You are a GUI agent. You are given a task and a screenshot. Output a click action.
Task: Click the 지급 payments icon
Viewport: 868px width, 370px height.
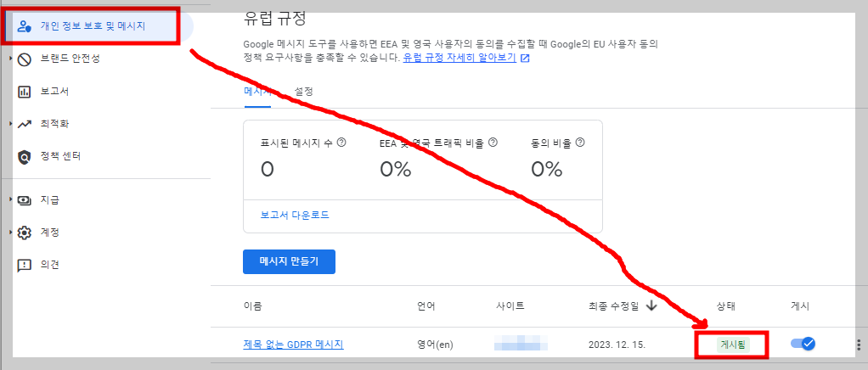point(25,200)
